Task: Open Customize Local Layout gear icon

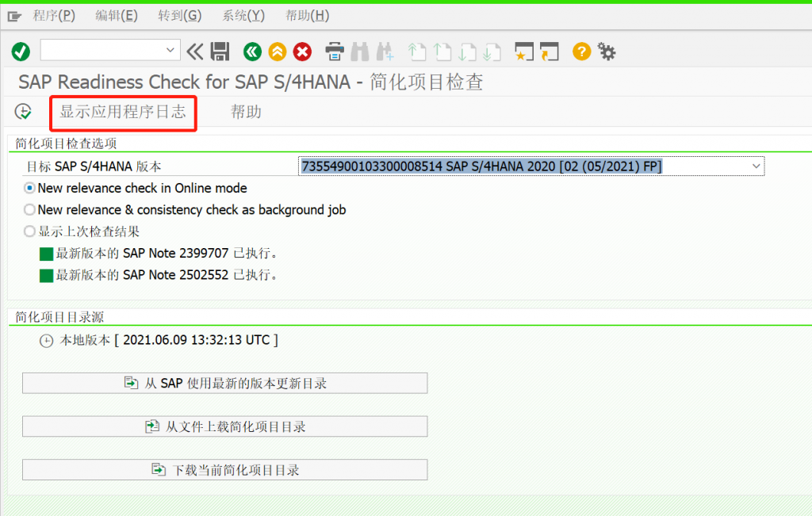Action: pos(607,52)
